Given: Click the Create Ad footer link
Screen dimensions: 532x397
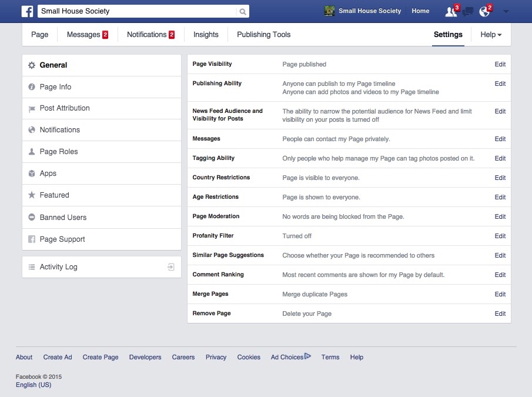Looking at the screenshot, I should point(58,358).
